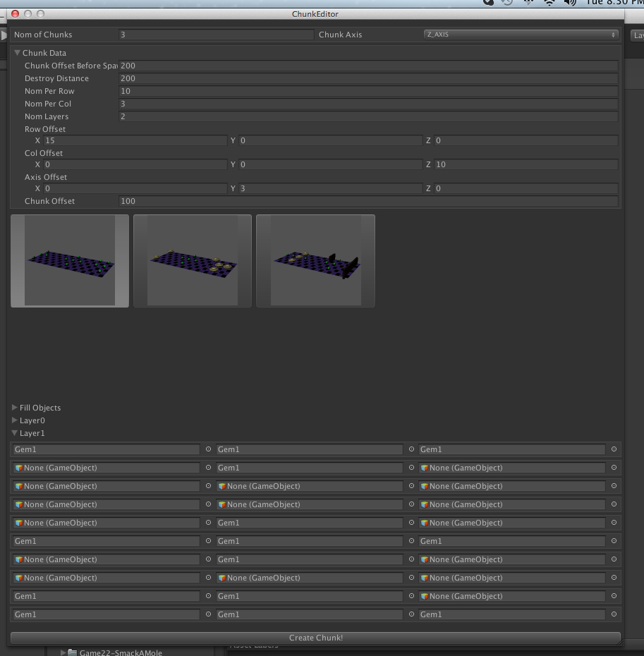This screenshot has height=656, width=644.
Task: Open object picker for Layer1 row 1, left column
Action: (208, 449)
